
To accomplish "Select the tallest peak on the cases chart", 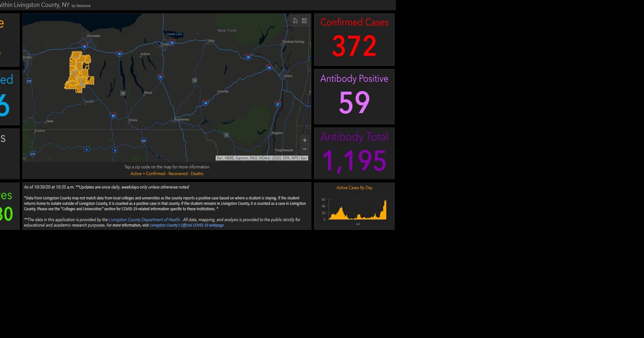I will 386,201.
